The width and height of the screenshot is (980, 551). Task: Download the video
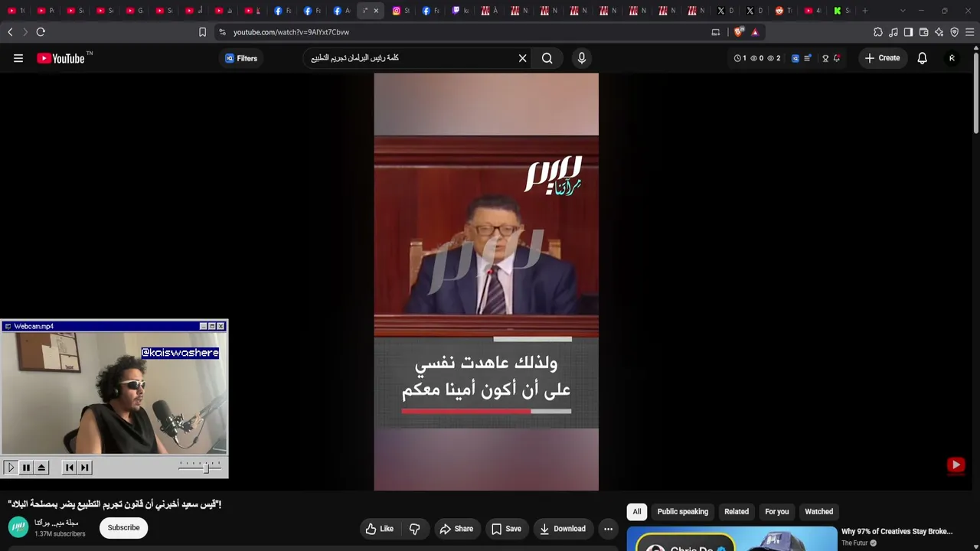tap(563, 529)
